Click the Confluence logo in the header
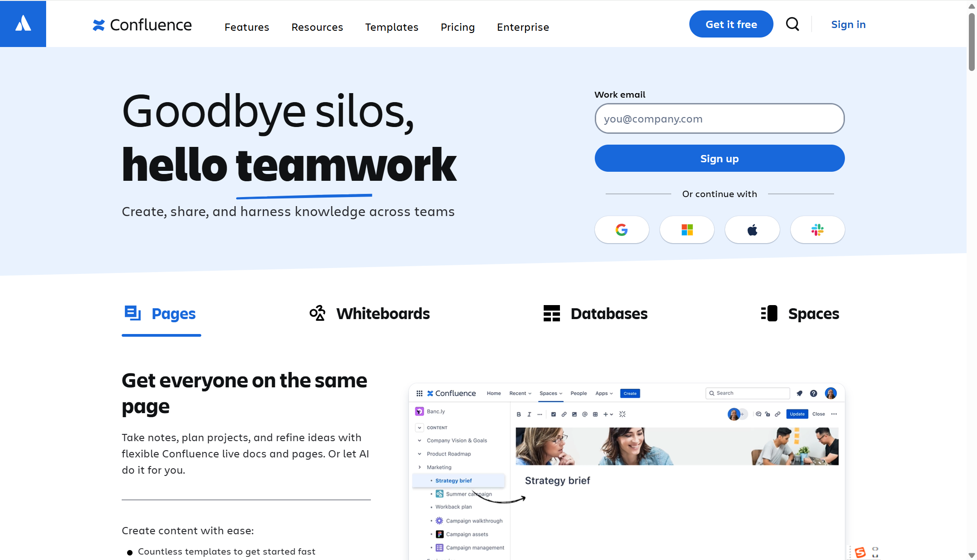Screen dimensions: 977x560 point(142,25)
